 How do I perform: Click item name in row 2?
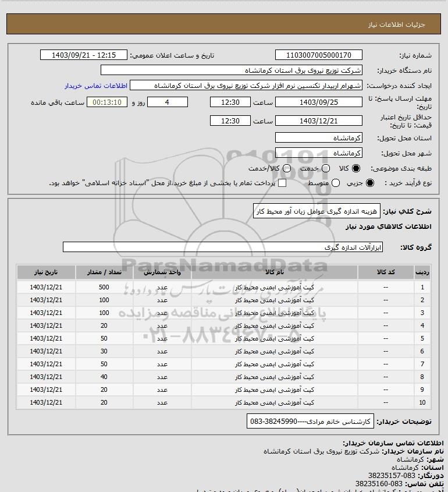274,300
